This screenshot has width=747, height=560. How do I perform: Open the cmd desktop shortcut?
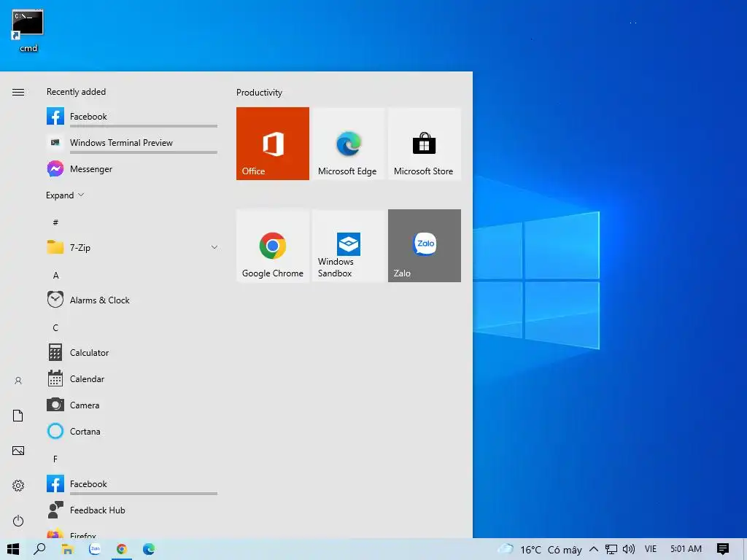tap(28, 31)
